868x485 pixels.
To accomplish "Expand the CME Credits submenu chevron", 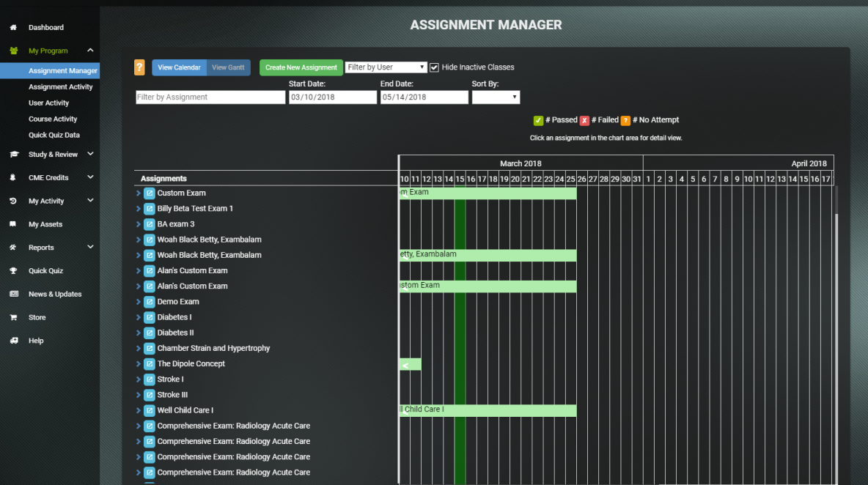I will tap(90, 177).
